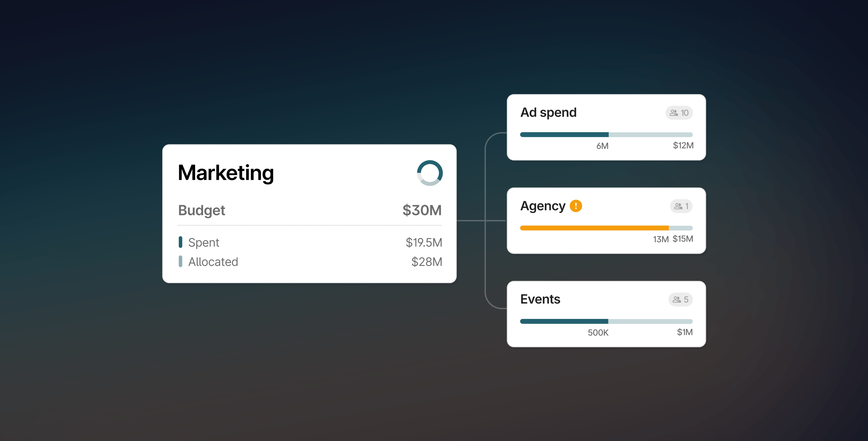
Task: Click the 13M Agency spent label
Action: [660, 239]
